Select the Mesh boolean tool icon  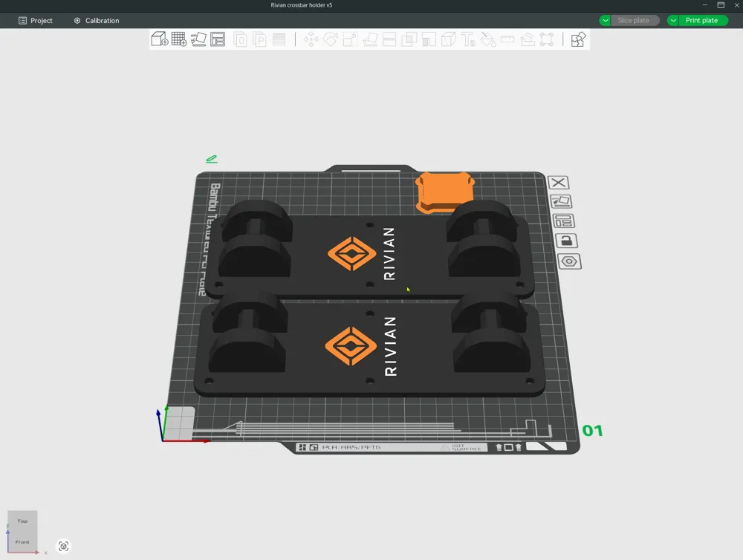409,39
